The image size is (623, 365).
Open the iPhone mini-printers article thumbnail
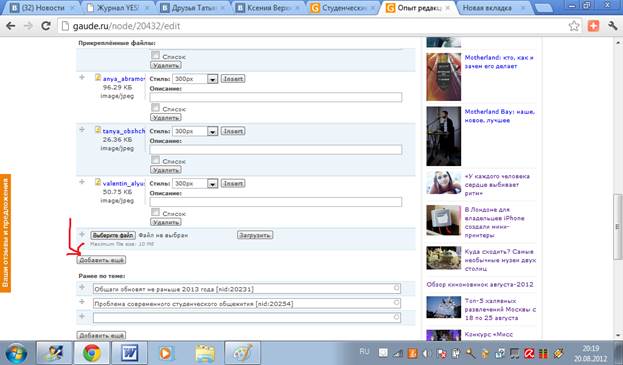pyautogui.click(x=443, y=220)
